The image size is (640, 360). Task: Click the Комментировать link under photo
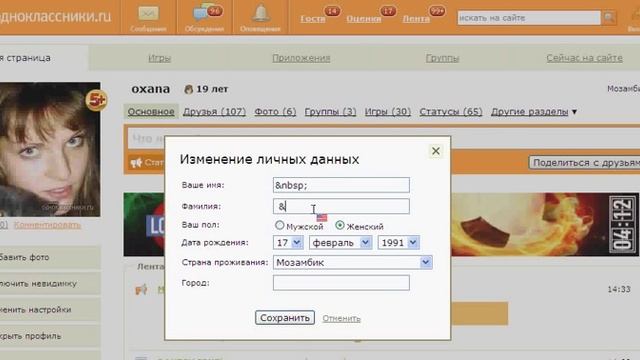click(47, 225)
